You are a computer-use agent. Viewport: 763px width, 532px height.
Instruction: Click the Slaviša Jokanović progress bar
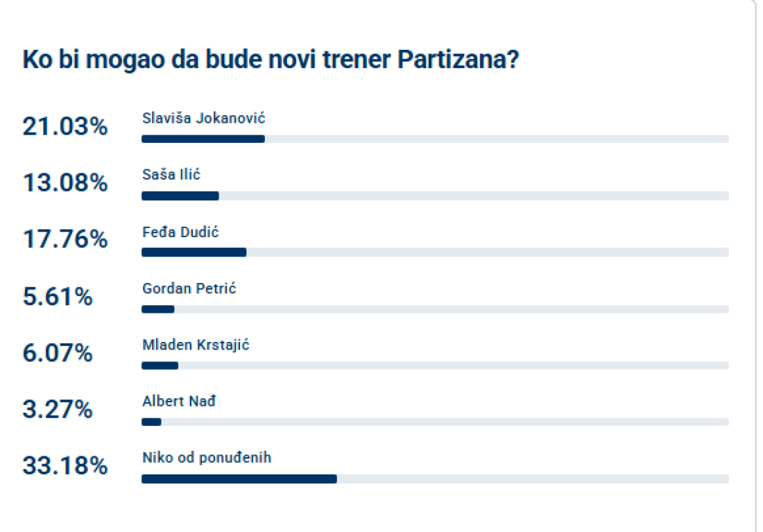[435, 139]
